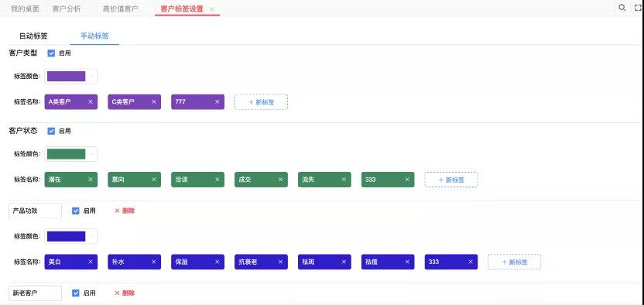This screenshot has height=305, width=644.
Task: Delete the 意向 tag via its x
Action: click(153, 180)
